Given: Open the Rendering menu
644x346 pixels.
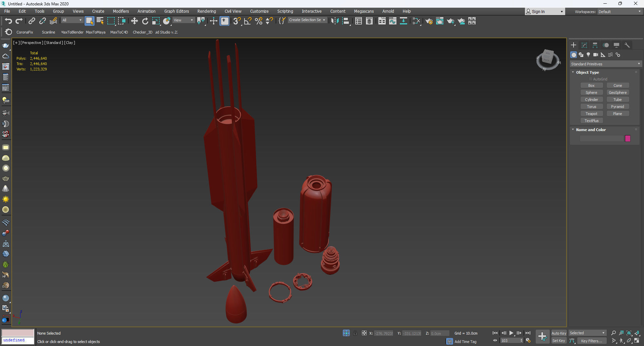Looking at the screenshot, I should [x=207, y=11].
